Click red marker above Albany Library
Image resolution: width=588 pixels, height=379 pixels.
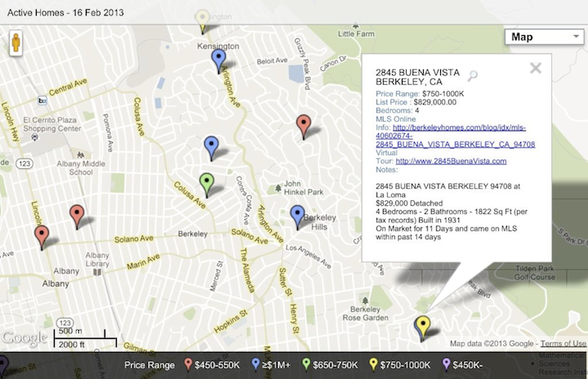pyautogui.click(x=77, y=216)
